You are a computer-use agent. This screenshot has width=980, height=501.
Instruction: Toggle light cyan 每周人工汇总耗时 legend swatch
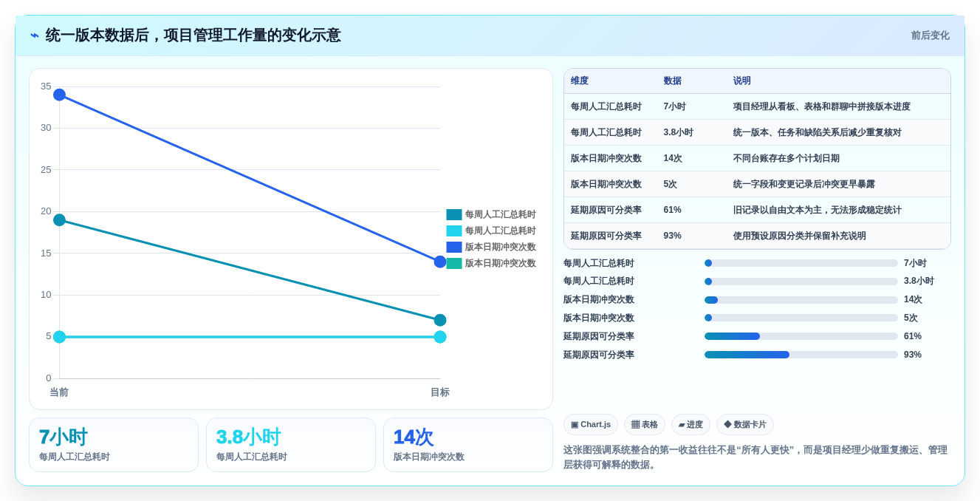point(454,231)
